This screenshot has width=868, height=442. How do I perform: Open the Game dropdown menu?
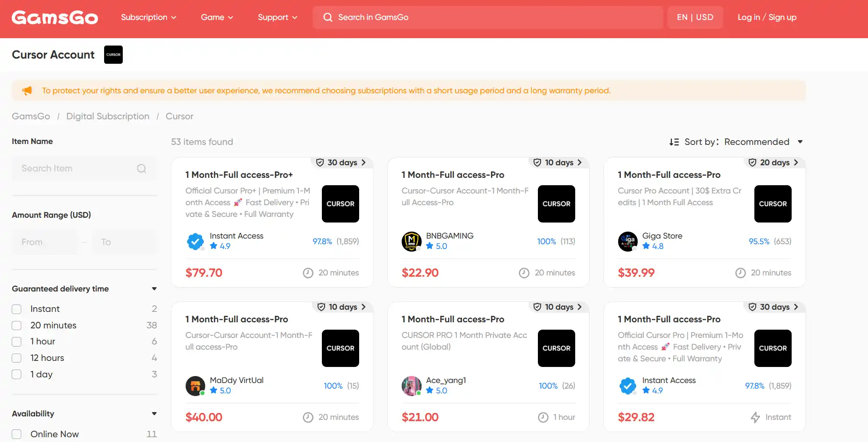click(x=217, y=17)
